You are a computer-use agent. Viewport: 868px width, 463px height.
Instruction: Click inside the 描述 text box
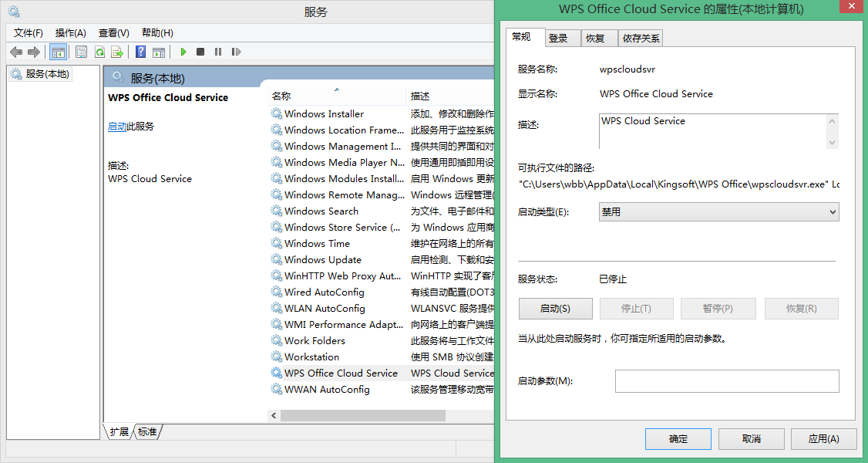coord(712,131)
